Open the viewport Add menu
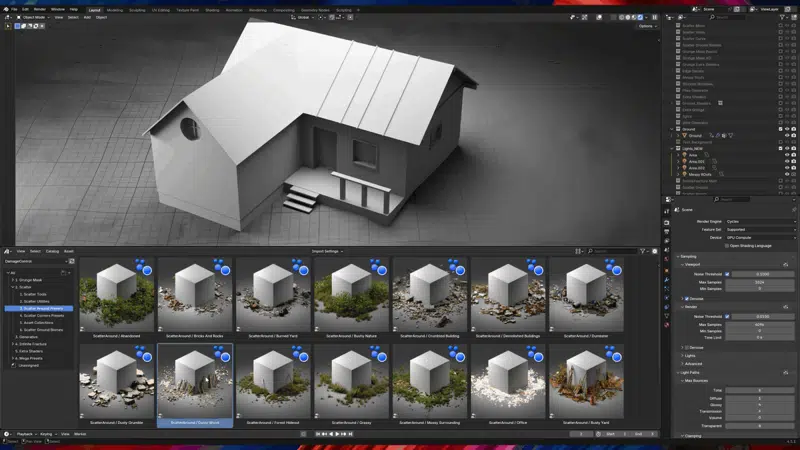 tap(87, 17)
